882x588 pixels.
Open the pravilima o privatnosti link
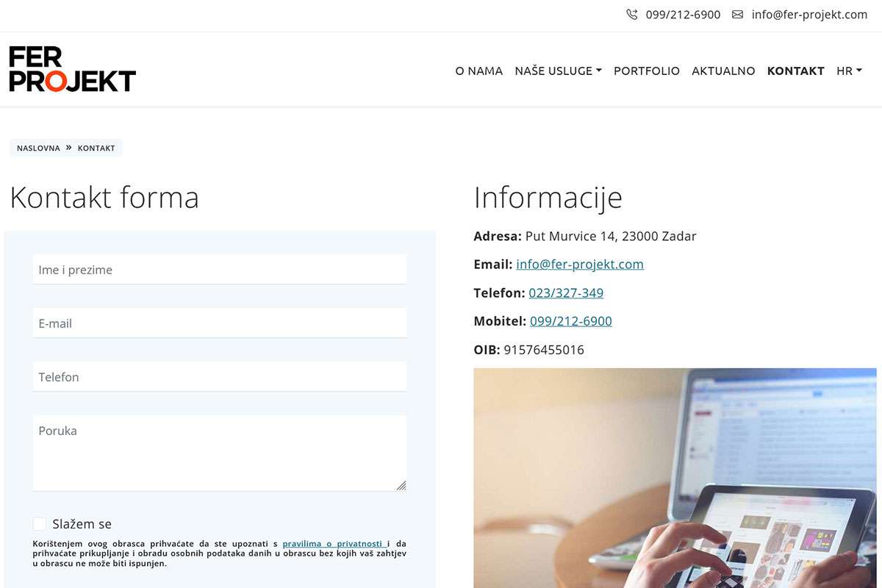(332, 543)
